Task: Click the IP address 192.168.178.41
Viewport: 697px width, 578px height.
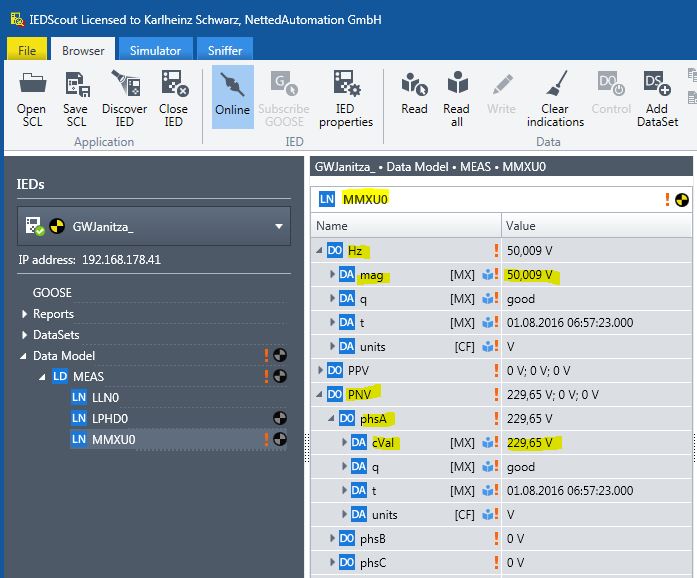Action: [121, 260]
